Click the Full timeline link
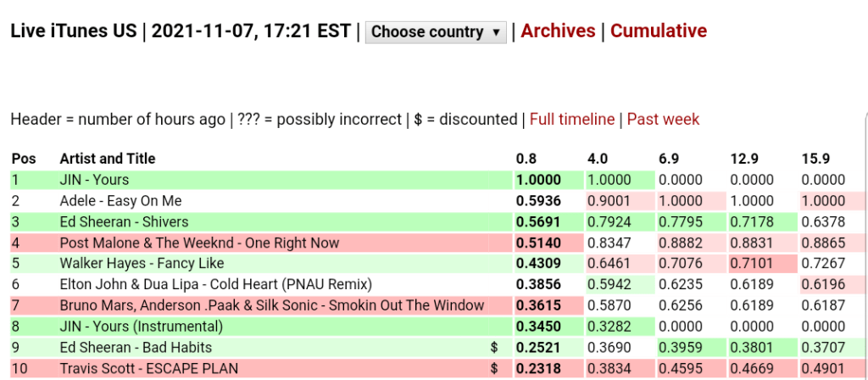The image size is (868, 380). coord(572,120)
